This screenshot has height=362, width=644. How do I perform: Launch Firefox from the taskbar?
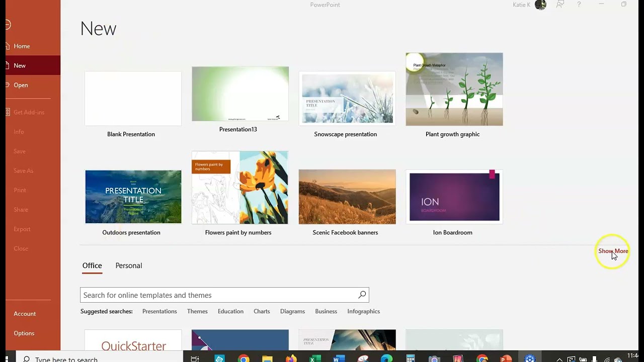pos(291,358)
